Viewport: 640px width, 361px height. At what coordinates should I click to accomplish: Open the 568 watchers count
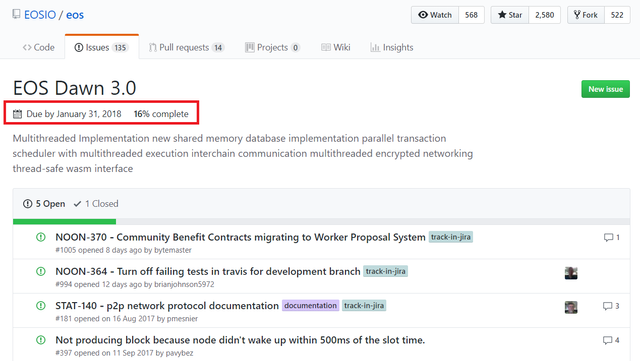(x=471, y=15)
